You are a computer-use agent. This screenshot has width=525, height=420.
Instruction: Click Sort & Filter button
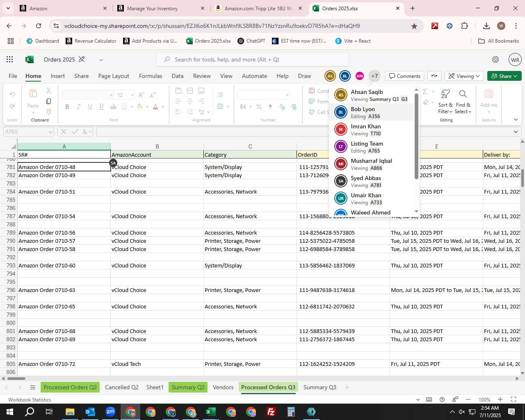(x=445, y=102)
